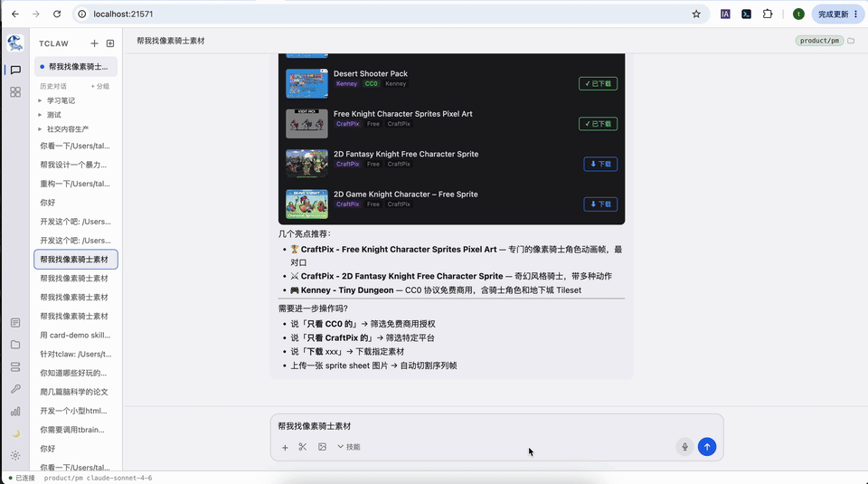
Task: Open the 技能 dropdown in input toolbar
Action: click(x=349, y=447)
